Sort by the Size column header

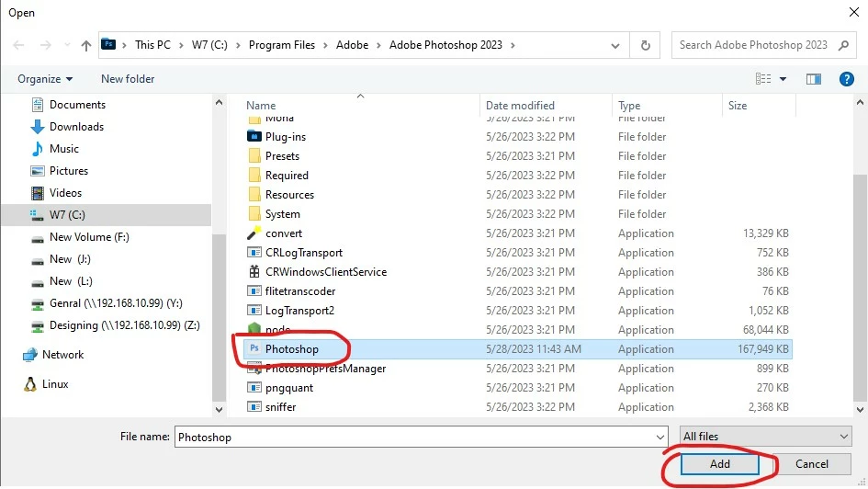(x=738, y=105)
